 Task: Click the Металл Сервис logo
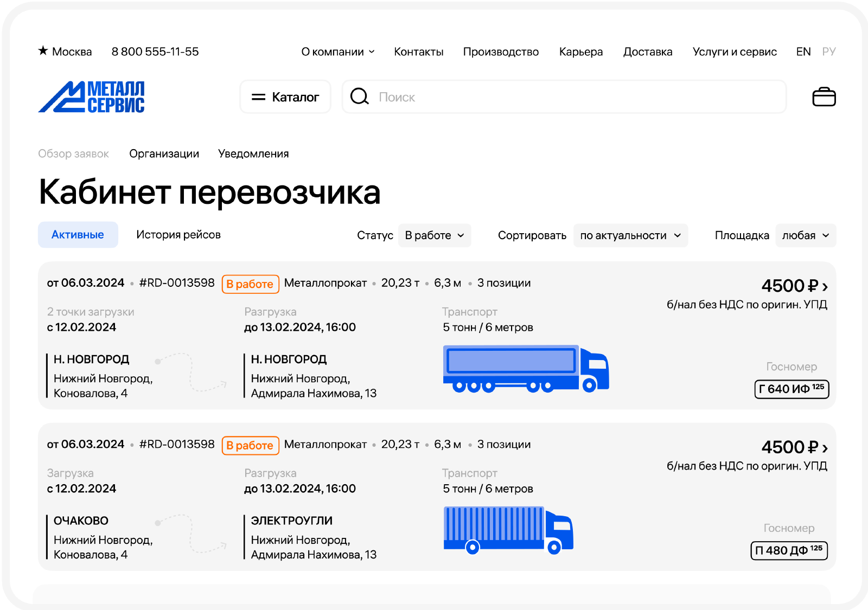[x=92, y=97]
